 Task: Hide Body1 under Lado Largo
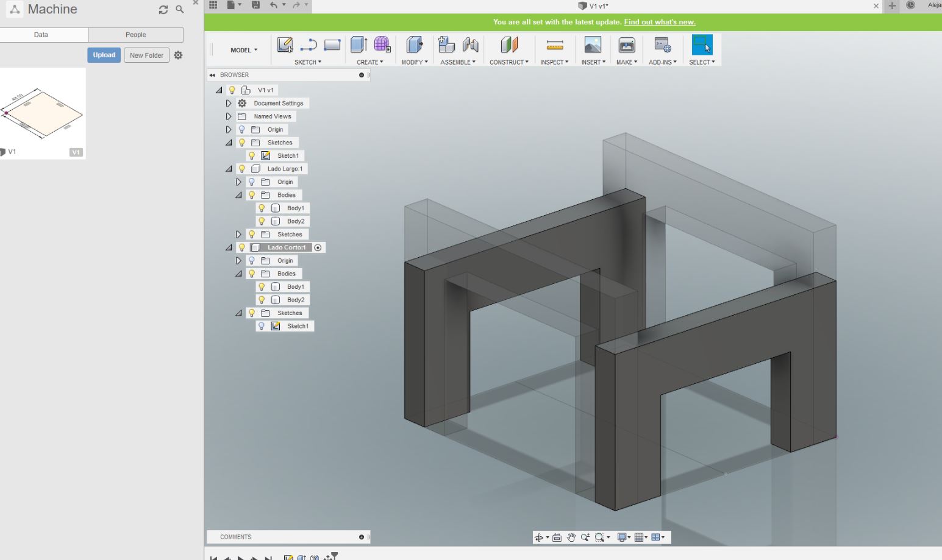tap(262, 208)
